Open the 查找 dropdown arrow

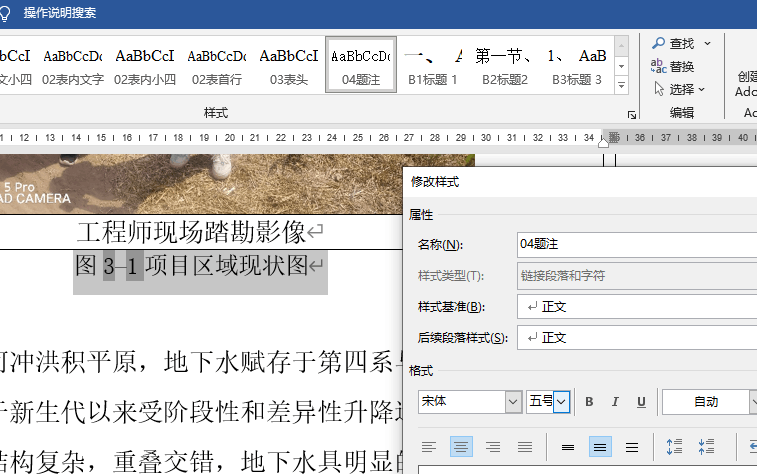pyautogui.click(x=707, y=43)
